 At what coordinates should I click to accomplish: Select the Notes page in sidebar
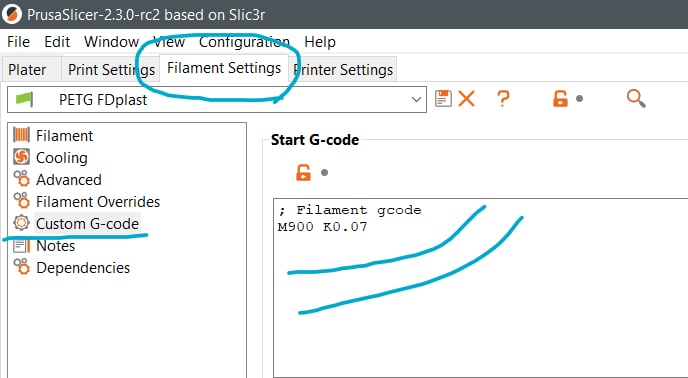[x=55, y=245]
